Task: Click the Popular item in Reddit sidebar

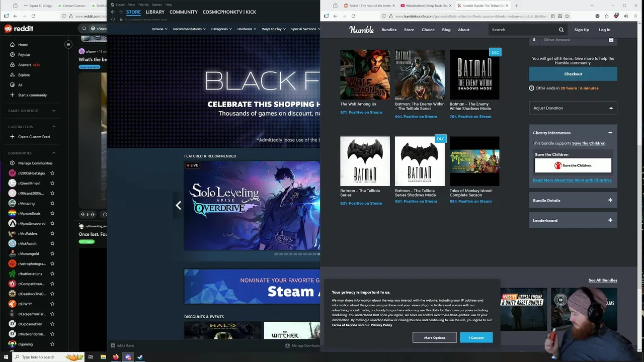Action: click(x=24, y=55)
